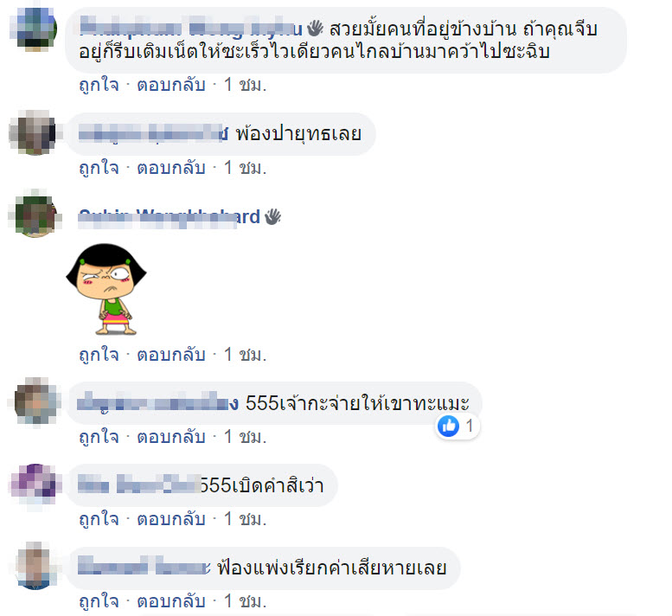Like the 555เบิดคำสิเว่า comment

pyautogui.click(x=99, y=519)
